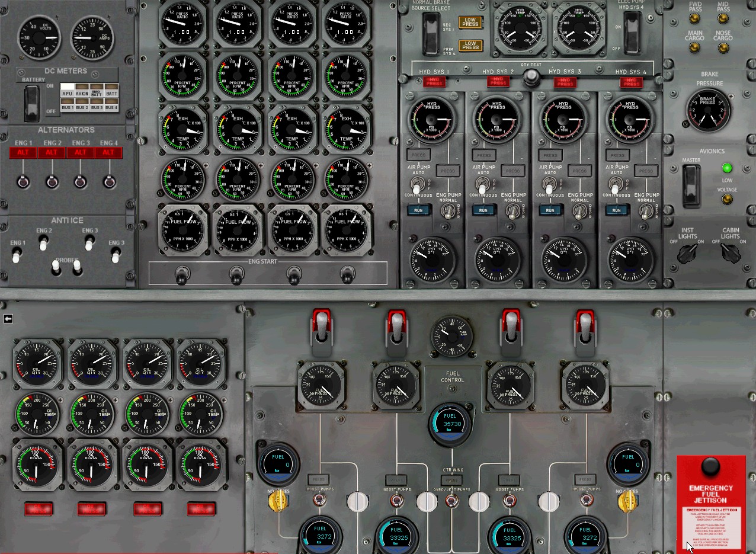The image size is (756, 554).
Task: Toggle the Normal Brake Source Select switch
Action: coord(431,34)
